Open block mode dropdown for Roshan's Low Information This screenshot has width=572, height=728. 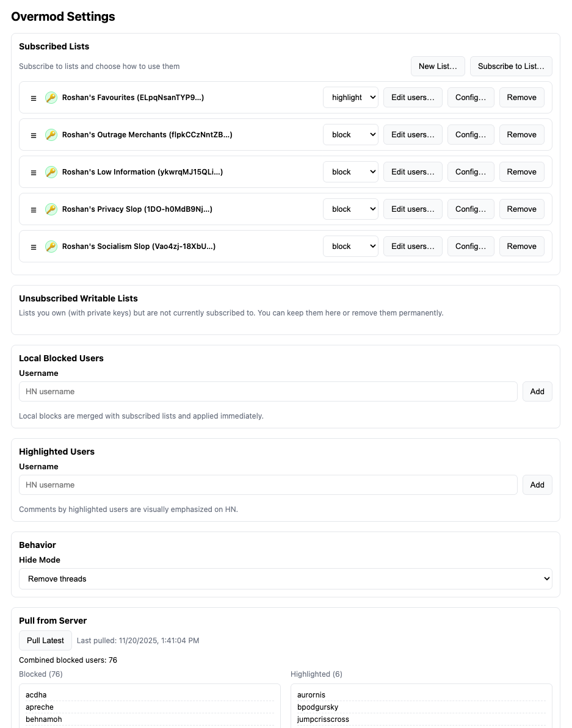[x=350, y=172]
